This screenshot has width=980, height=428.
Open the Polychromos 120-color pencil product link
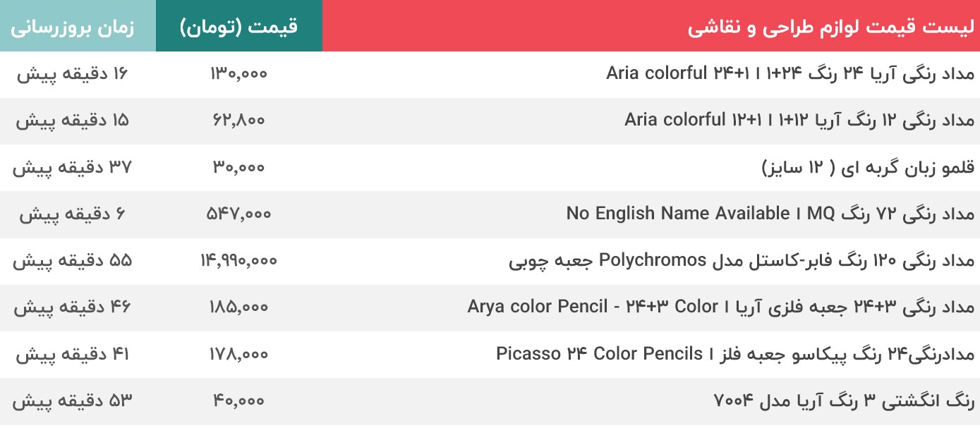pyautogui.click(x=741, y=260)
